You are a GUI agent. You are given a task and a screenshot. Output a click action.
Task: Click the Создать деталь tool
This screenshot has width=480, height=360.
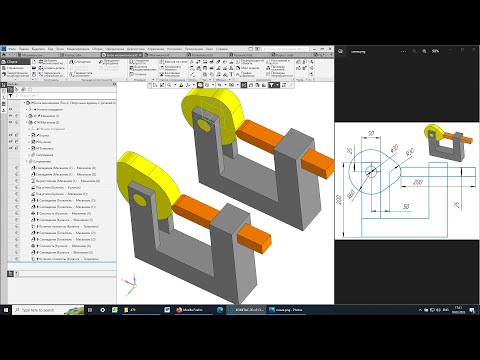point(52,68)
